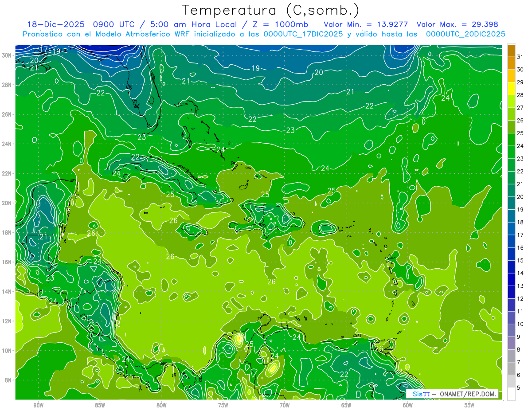
Task: Click the '16N' latitude axis label
Action: click(7, 262)
